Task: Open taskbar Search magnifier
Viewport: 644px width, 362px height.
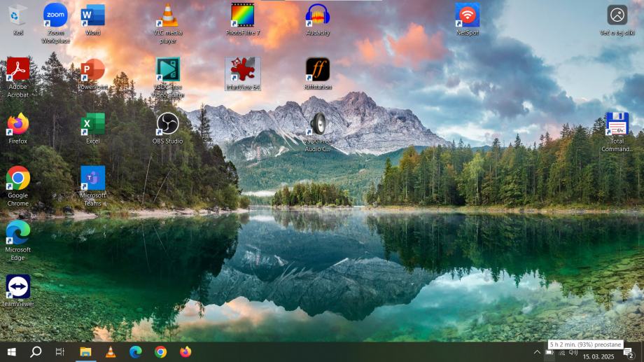Action: coord(36,352)
